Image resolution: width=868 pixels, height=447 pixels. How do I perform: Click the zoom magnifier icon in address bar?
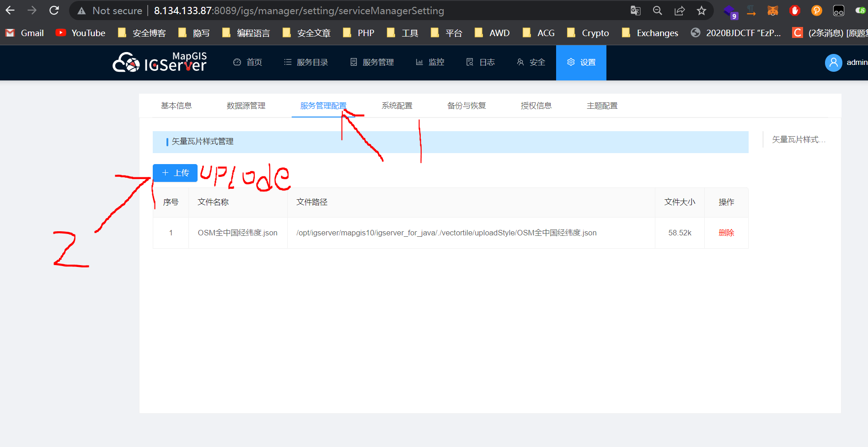point(657,11)
